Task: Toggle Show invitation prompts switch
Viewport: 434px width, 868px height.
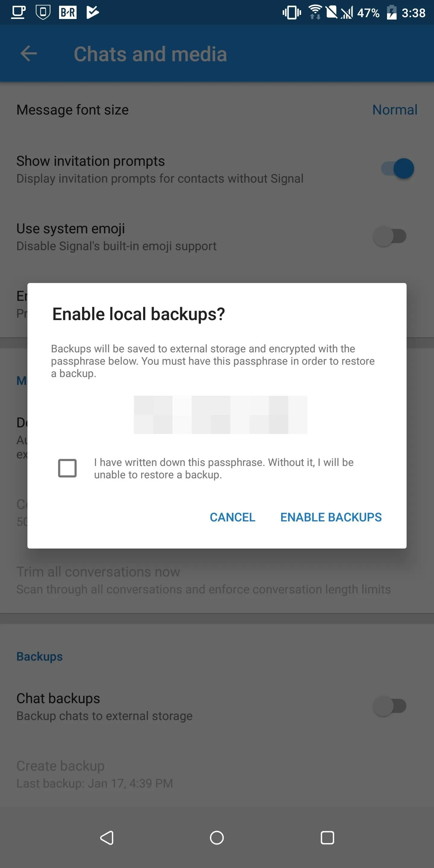Action: [x=397, y=168]
